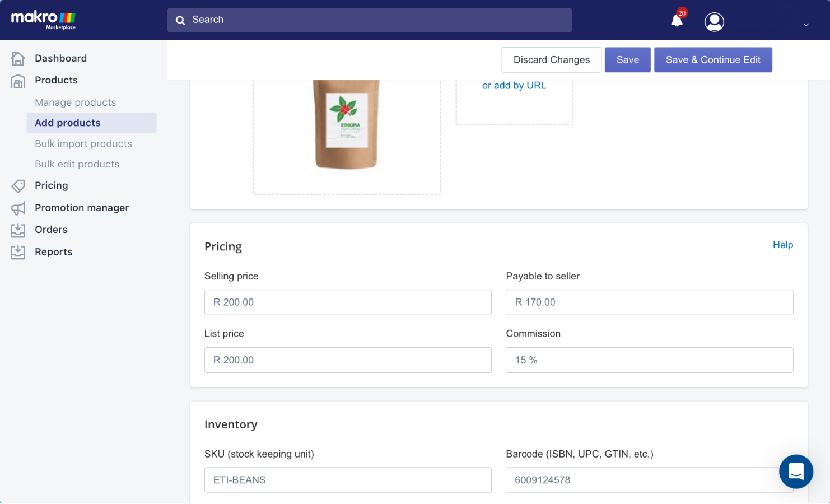
Task: Open the notifications bell icon
Action: 677,20
